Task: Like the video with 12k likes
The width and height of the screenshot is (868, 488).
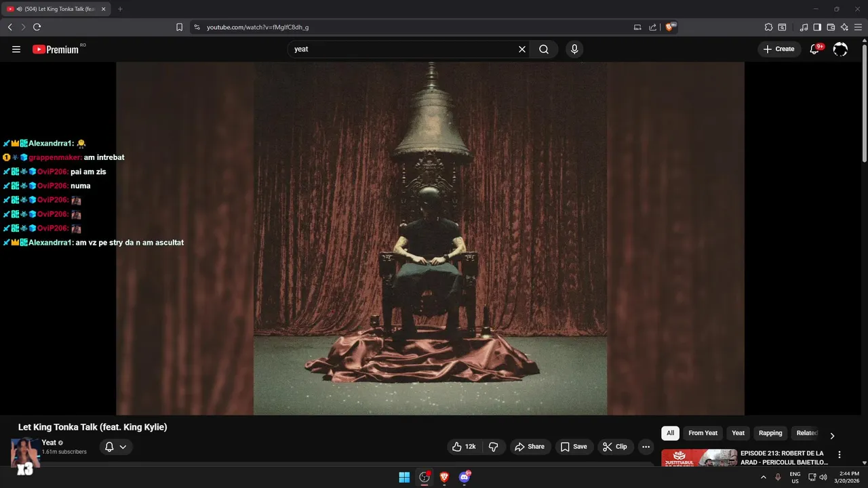Action: tap(465, 447)
